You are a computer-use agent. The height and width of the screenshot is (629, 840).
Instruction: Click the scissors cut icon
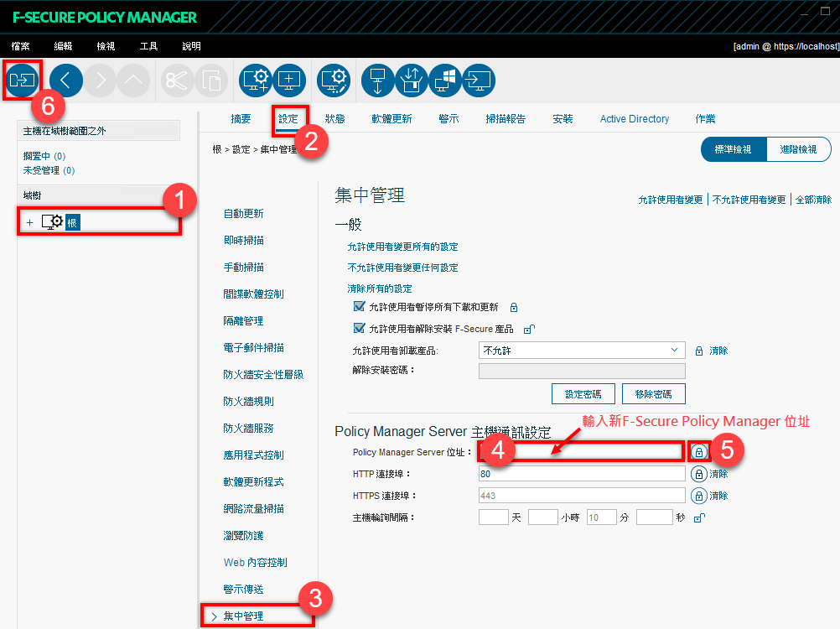pyautogui.click(x=177, y=81)
